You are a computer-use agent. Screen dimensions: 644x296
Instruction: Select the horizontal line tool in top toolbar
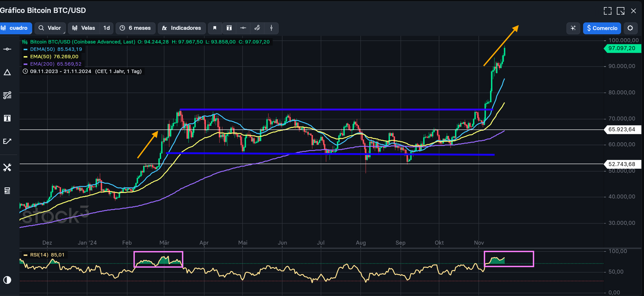(x=243, y=28)
